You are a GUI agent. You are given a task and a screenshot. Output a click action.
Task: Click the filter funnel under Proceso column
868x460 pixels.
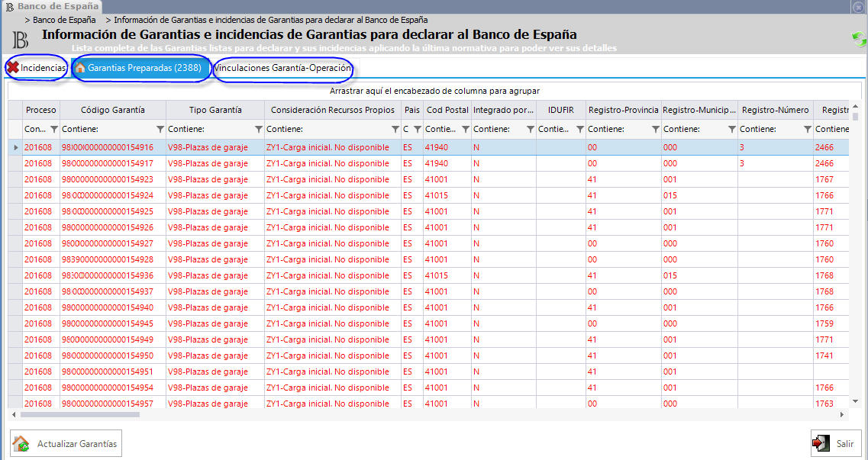pos(53,130)
